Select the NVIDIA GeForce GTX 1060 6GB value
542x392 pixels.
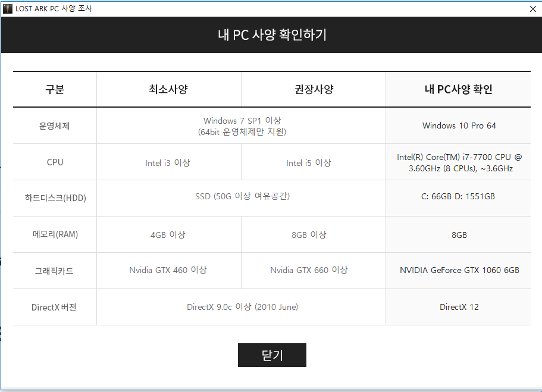tap(459, 270)
